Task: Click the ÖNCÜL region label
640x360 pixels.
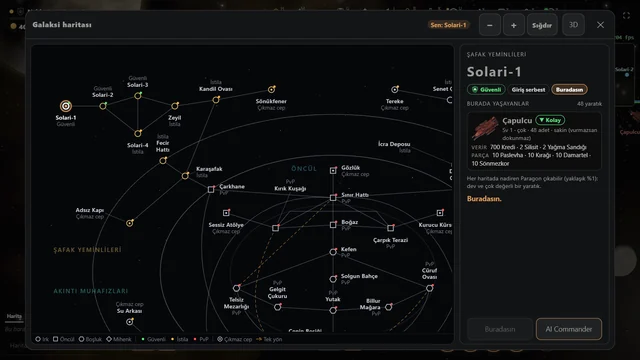Action: [304, 169]
